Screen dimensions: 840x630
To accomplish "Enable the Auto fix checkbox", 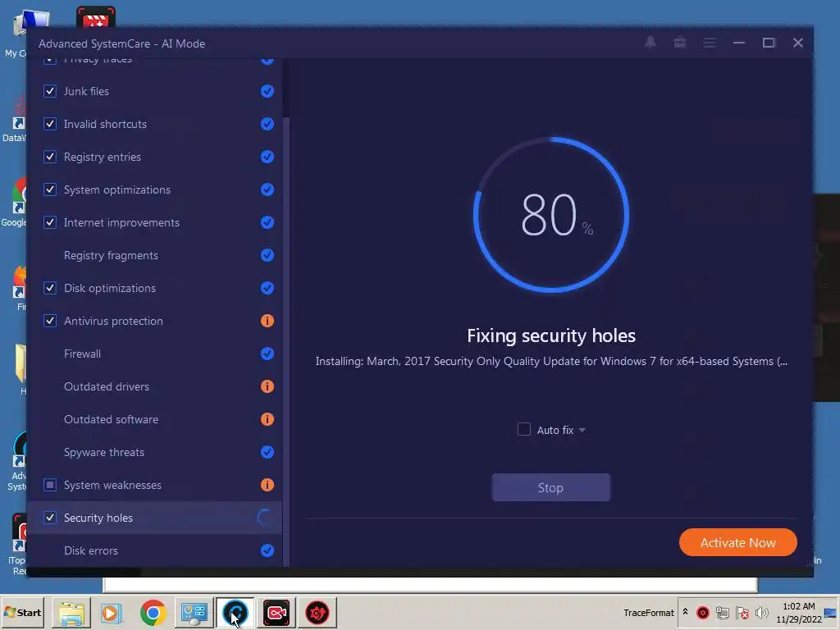I will tap(524, 429).
